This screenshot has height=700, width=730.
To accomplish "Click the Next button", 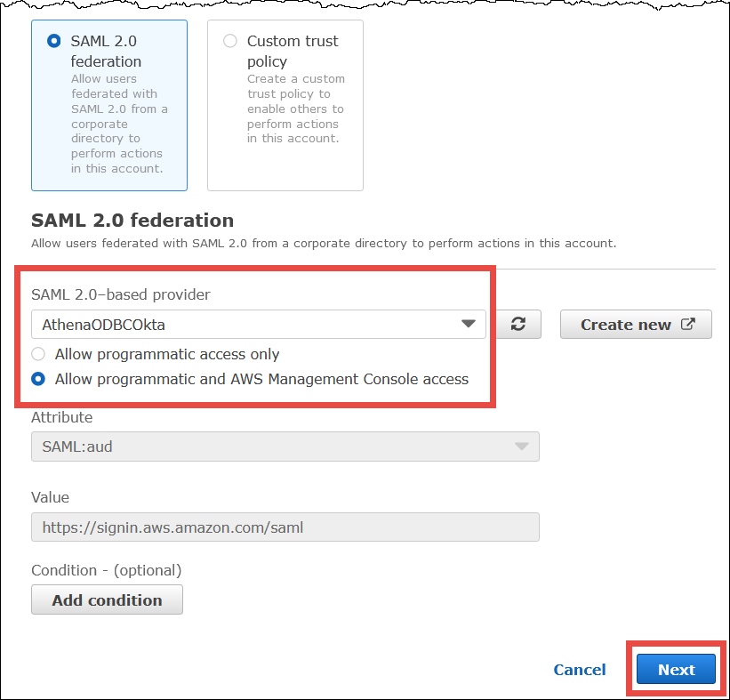I will [676, 670].
